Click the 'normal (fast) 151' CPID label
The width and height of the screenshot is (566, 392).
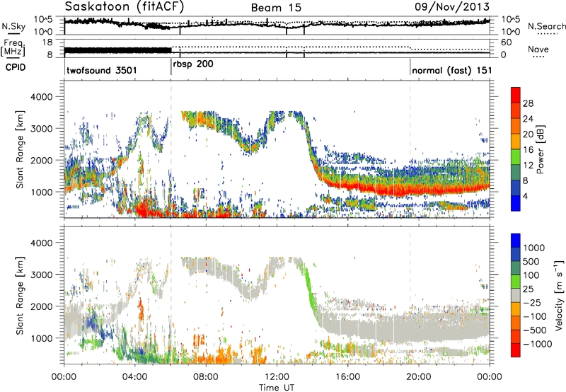point(451,70)
